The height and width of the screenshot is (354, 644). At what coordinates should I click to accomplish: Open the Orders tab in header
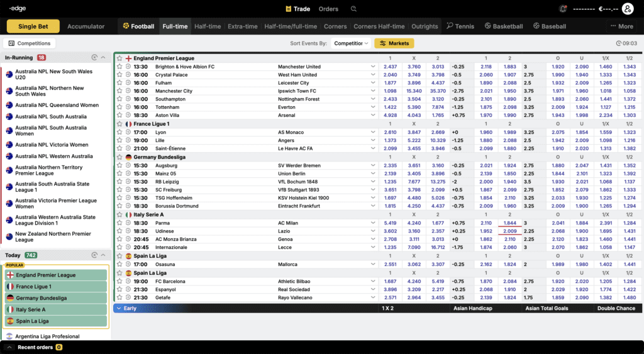(328, 9)
